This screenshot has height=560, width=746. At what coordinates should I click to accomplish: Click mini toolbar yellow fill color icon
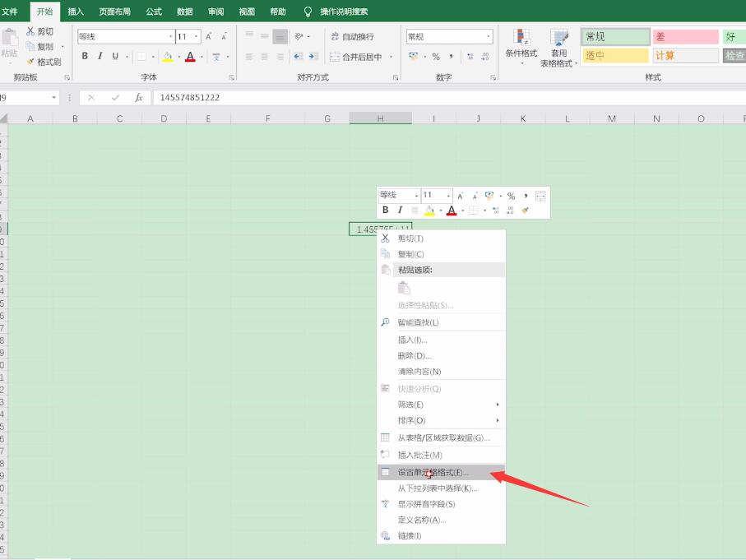429,211
